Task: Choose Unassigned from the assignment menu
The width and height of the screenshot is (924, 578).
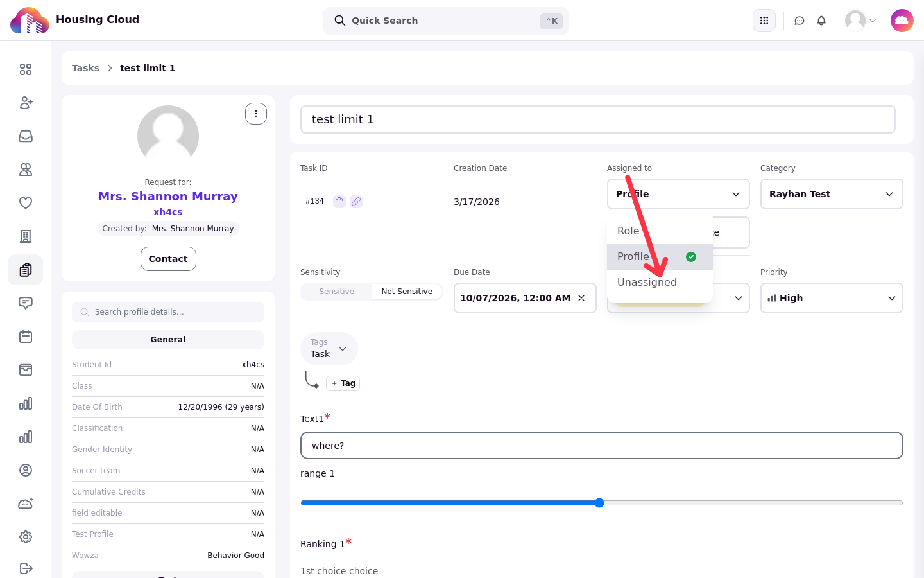Action: point(660,283)
